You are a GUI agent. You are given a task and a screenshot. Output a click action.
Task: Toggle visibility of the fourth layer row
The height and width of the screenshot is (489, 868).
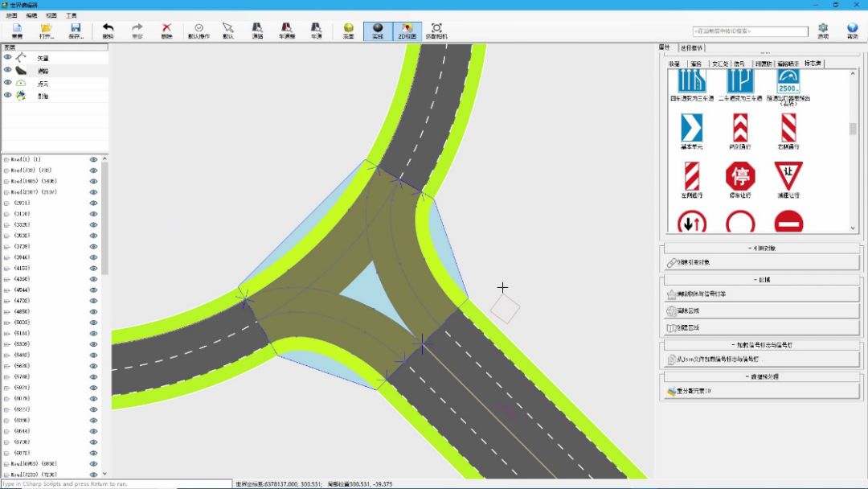8,95
